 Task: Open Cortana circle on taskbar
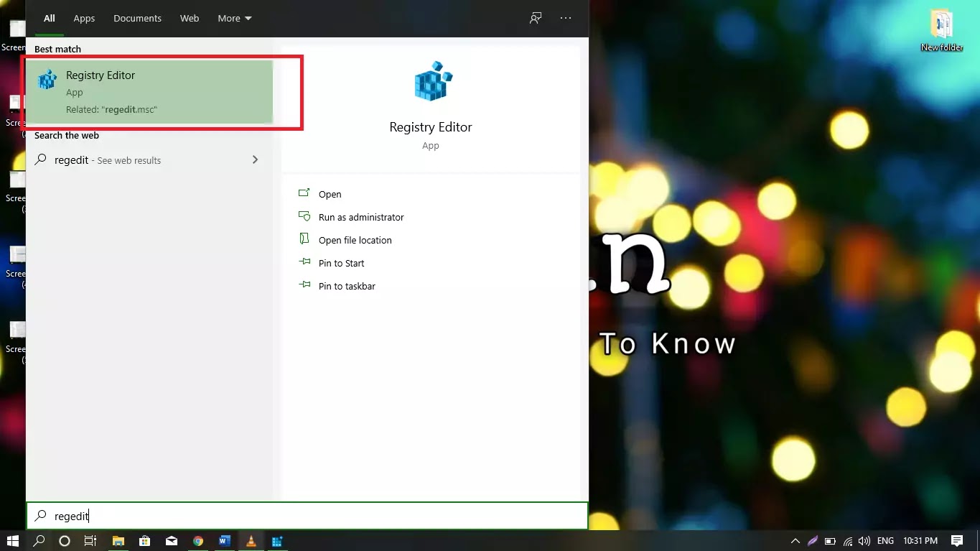point(65,541)
